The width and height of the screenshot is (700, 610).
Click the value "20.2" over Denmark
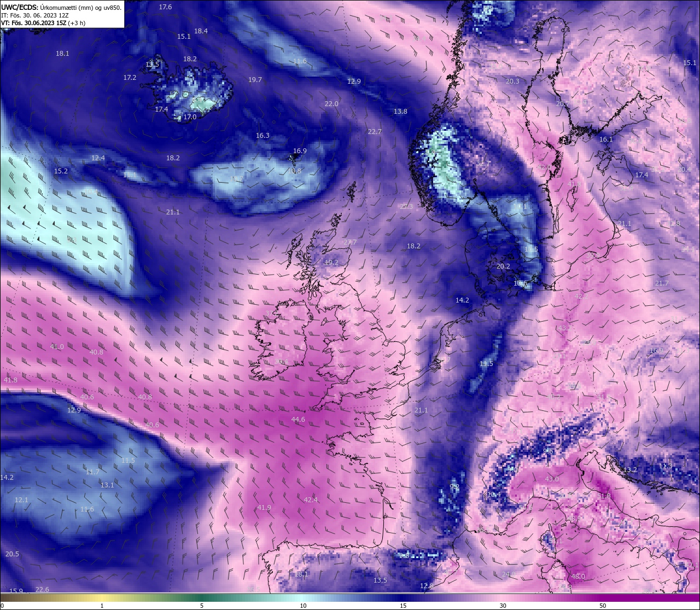tap(503, 266)
